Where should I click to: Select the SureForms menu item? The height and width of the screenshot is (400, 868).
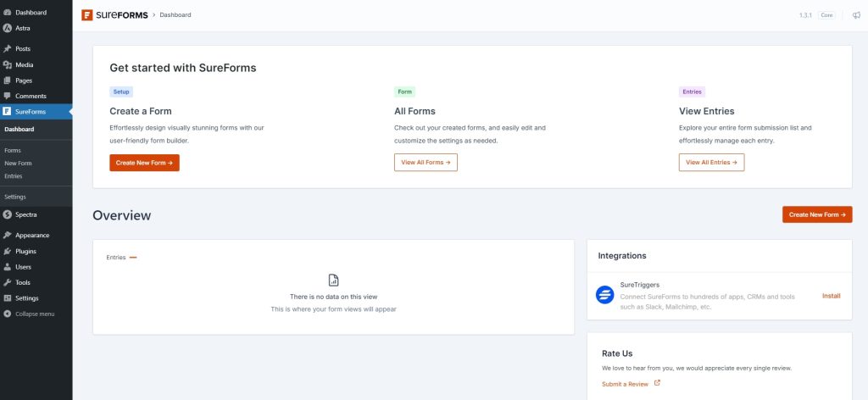point(36,111)
